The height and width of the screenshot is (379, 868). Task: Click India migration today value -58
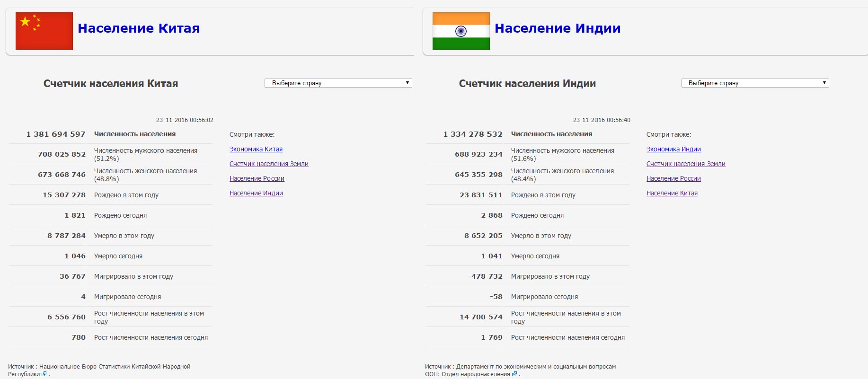tap(496, 297)
